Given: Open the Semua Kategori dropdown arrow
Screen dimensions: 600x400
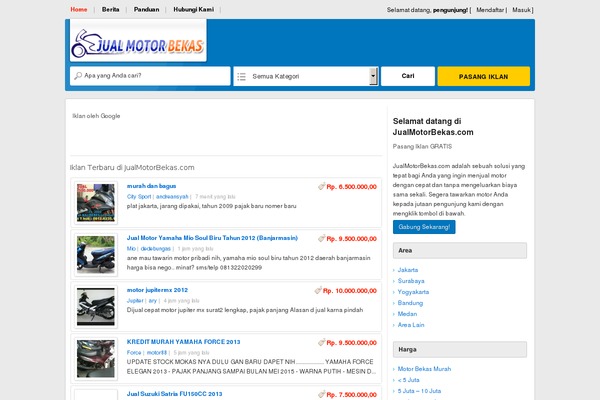Looking at the screenshot, I should coord(373,76).
